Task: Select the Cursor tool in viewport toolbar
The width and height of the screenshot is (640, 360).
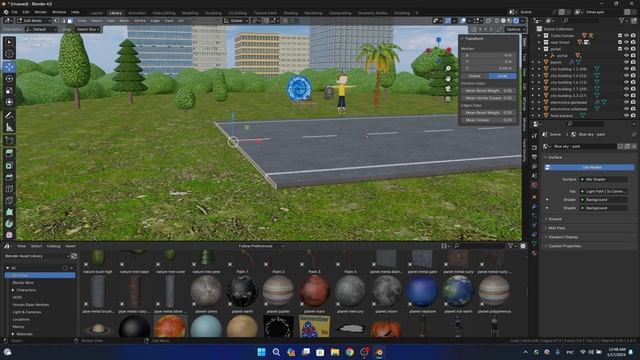Action: pyautogui.click(x=9, y=53)
